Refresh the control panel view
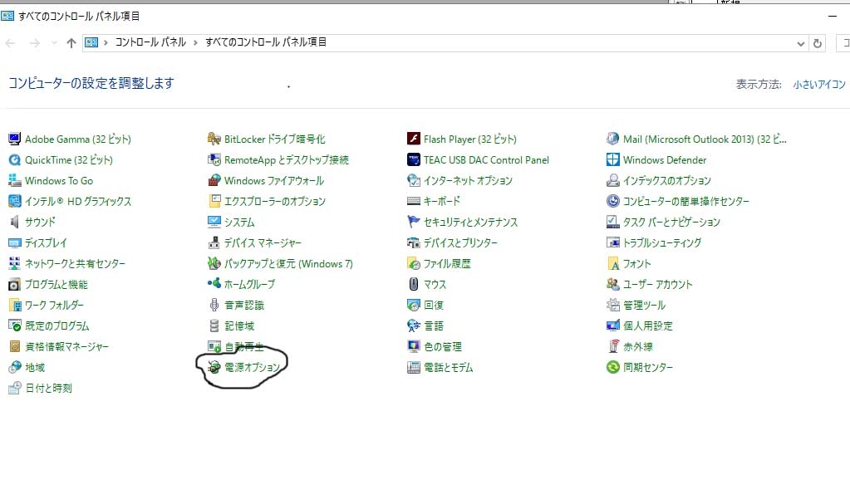The image size is (850, 504). click(818, 43)
